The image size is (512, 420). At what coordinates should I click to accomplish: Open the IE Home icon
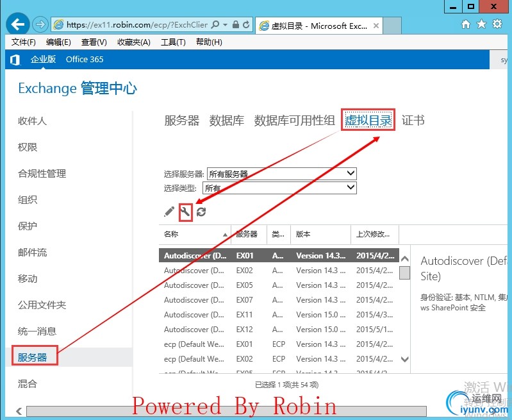tap(466, 24)
